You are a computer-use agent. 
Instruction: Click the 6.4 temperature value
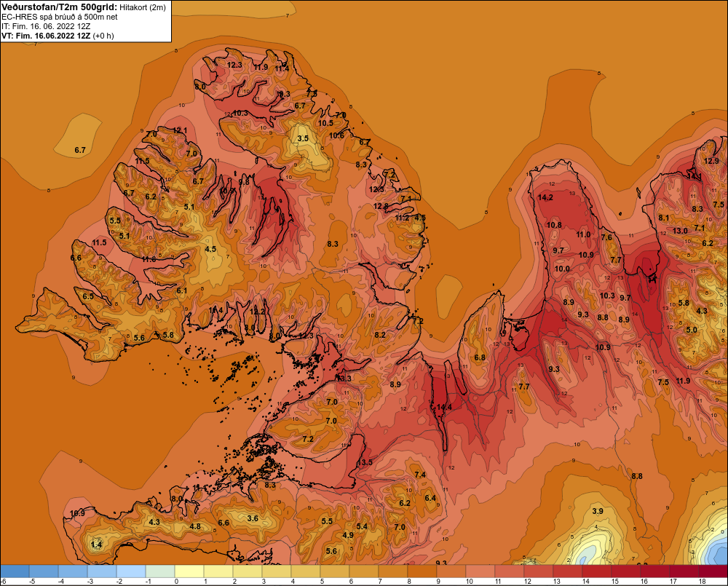pyautogui.click(x=430, y=498)
